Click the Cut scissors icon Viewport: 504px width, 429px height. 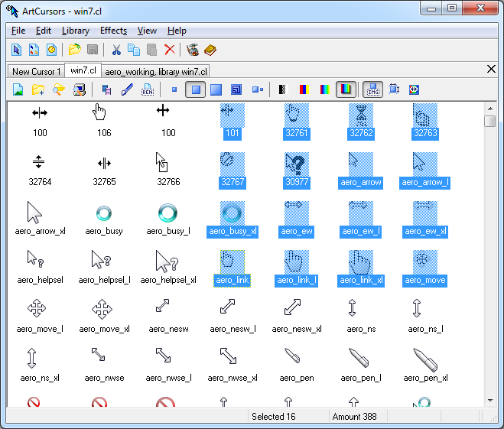(116, 50)
